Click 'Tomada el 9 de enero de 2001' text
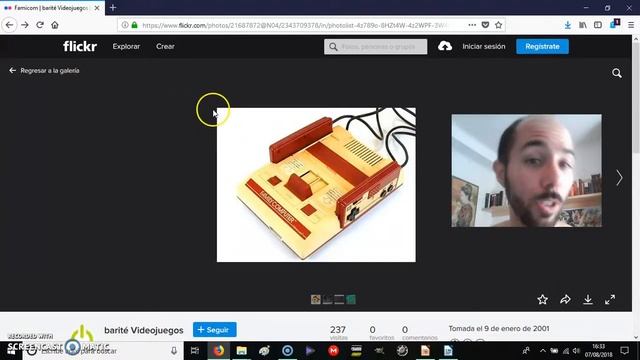 tap(499, 329)
